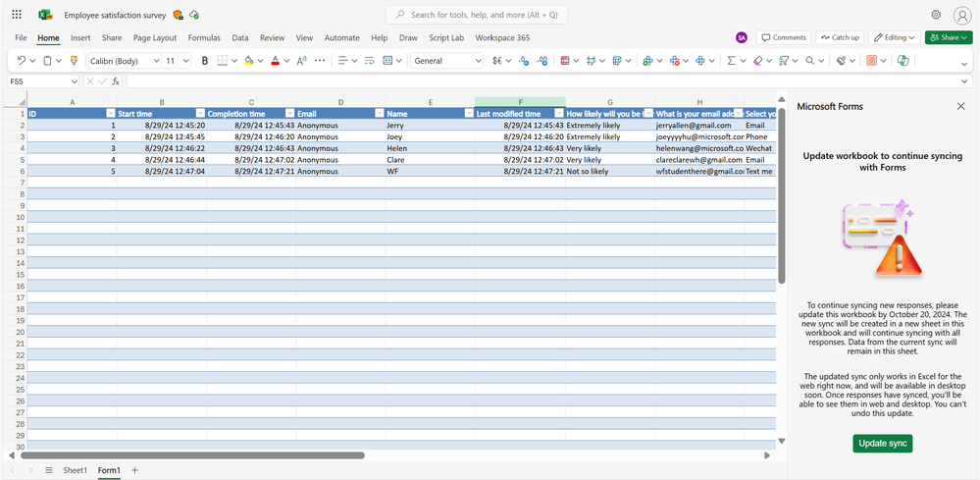Switch to the Formulas tab
This screenshot has width=980, height=480.
[x=204, y=37]
